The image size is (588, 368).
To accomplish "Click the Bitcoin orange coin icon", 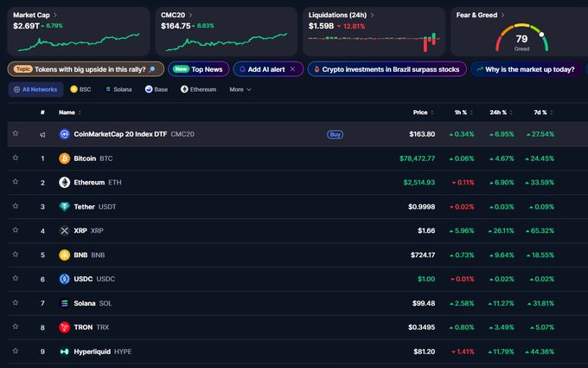I will (65, 158).
